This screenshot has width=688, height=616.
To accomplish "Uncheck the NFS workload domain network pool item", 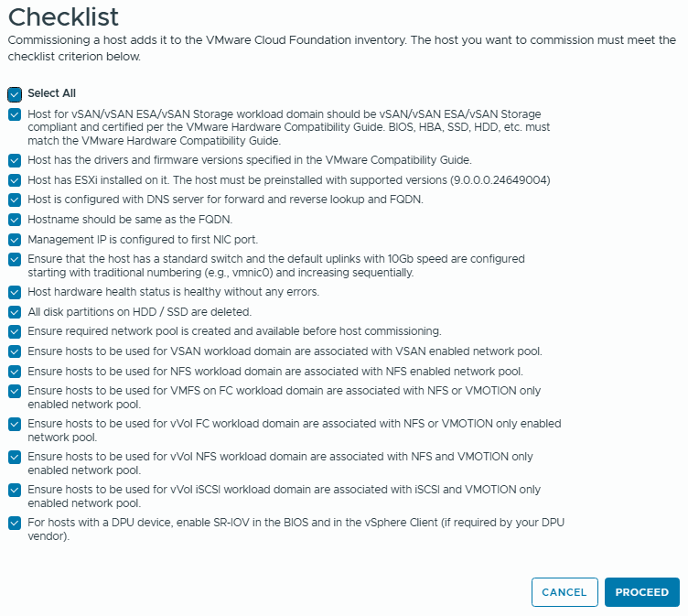I will pos(14,372).
